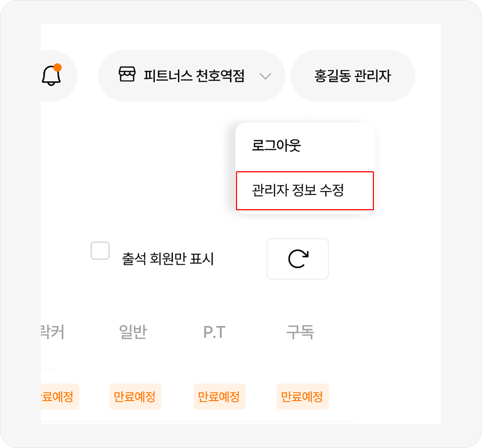Open the 피트니스 천호역점 branch dropdown
Screen dimensions: 482x448
(194, 76)
